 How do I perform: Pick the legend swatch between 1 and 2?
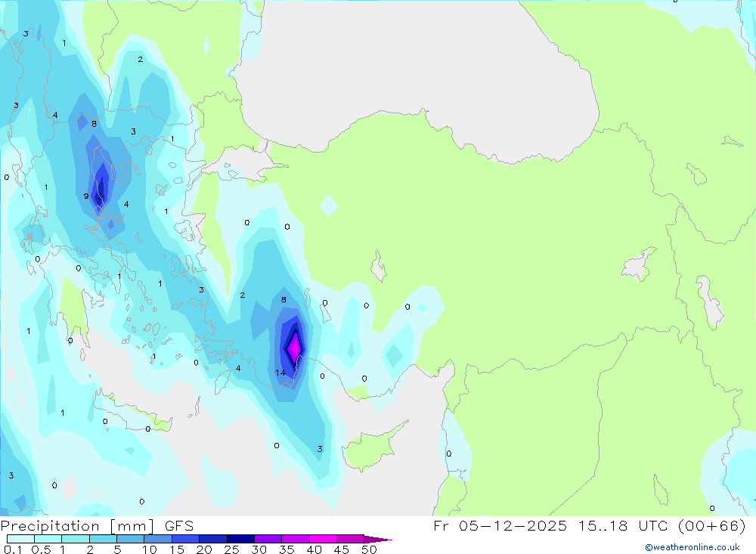[76, 539]
